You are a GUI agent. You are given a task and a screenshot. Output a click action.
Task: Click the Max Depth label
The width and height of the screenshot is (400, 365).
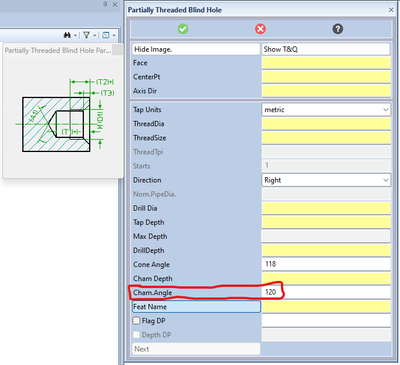pos(150,236)
